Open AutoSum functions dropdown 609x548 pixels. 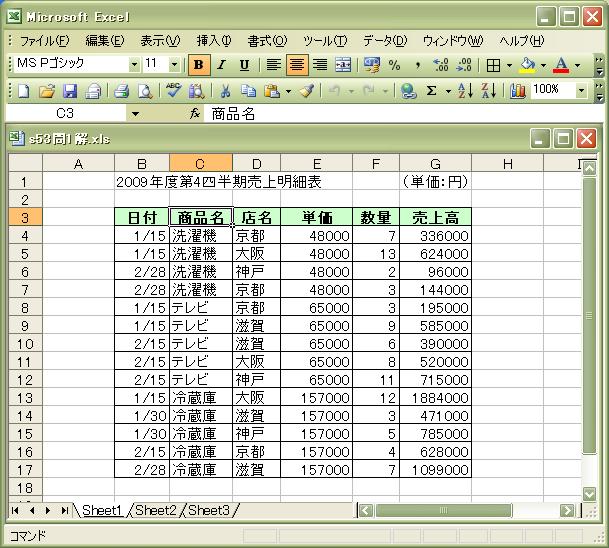(x=448, y=92)
